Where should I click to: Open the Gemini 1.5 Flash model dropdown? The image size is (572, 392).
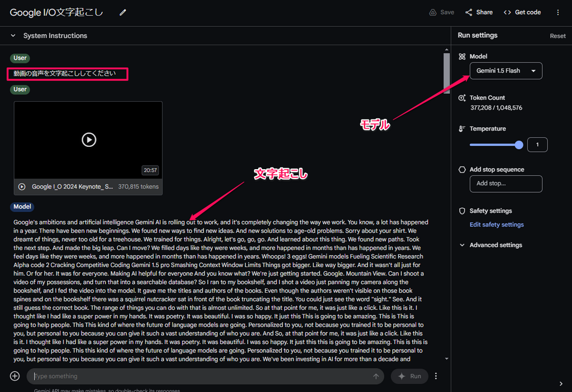(506, 71)
